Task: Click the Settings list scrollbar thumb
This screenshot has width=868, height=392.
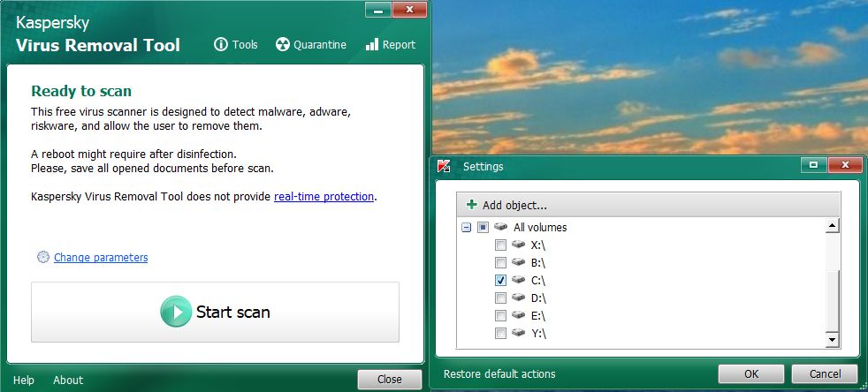Action: point(832,300)
